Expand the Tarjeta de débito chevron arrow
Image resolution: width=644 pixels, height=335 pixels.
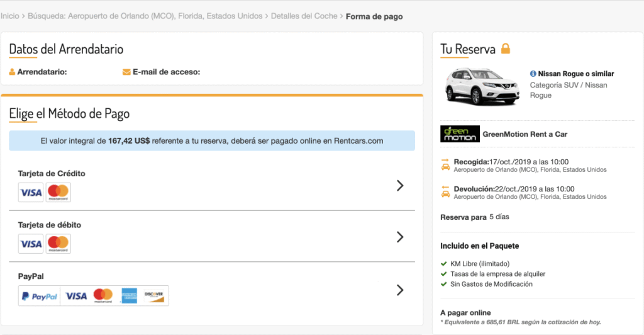point(400,237)
